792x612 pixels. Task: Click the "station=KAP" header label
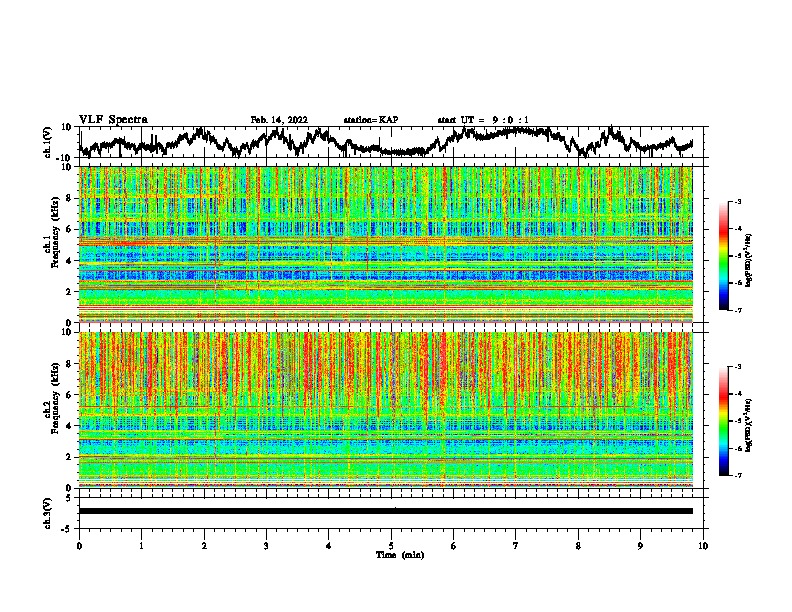coord(371,120)
